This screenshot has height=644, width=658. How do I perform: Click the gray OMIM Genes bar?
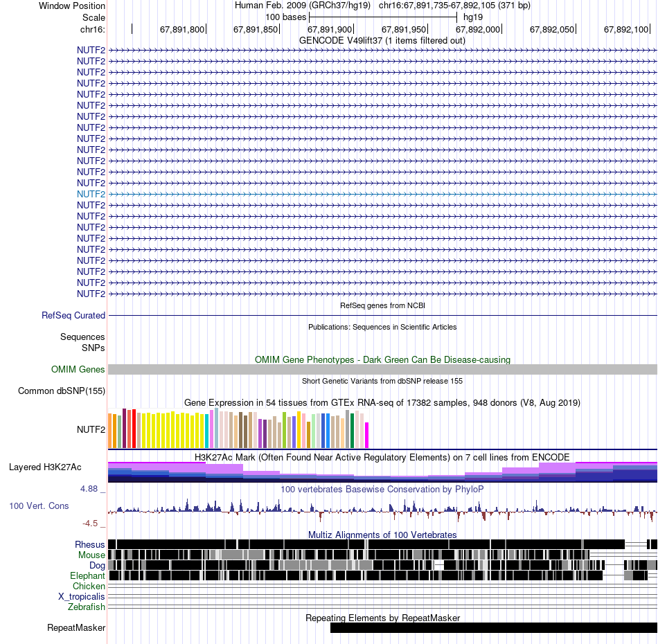point(382,369)
